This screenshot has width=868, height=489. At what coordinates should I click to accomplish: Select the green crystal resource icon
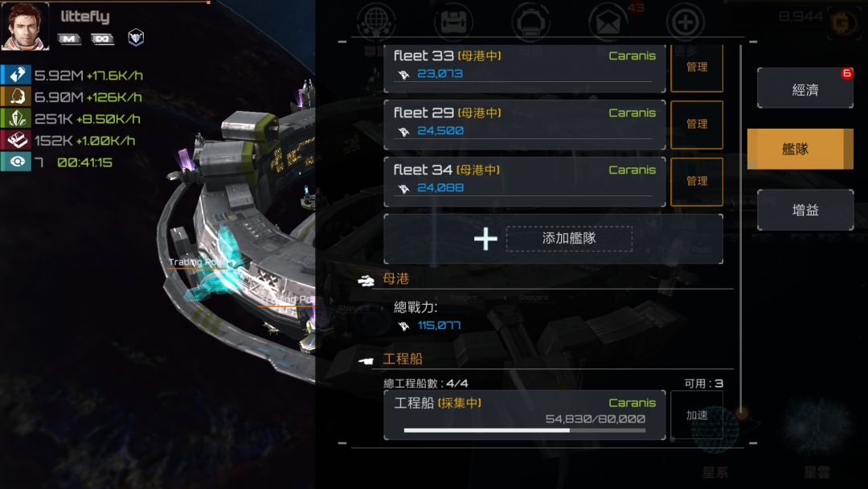pyautogui.click(x=16, y=118)
